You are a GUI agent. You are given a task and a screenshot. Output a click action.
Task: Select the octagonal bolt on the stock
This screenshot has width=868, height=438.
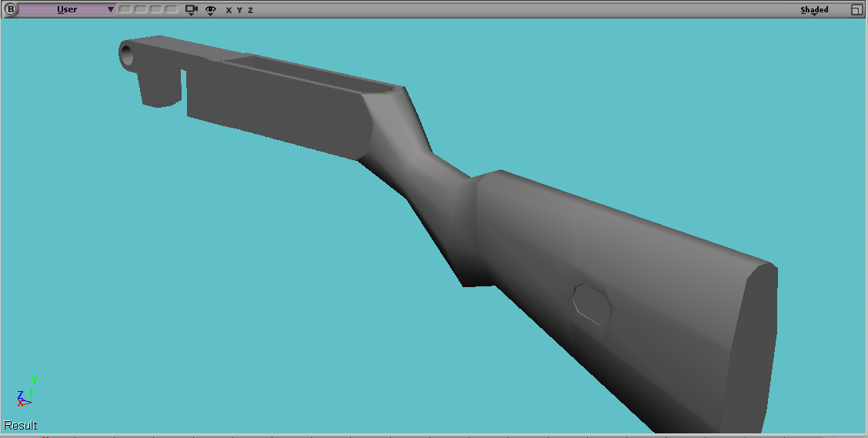coord(592,303)
